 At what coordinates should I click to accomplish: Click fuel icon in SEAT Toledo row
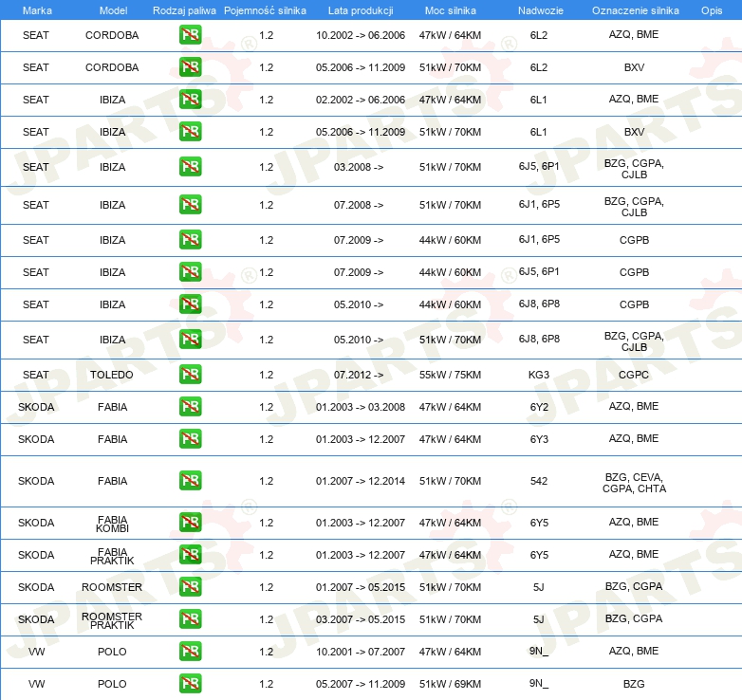pyautogui.click(x=190, y=374)
